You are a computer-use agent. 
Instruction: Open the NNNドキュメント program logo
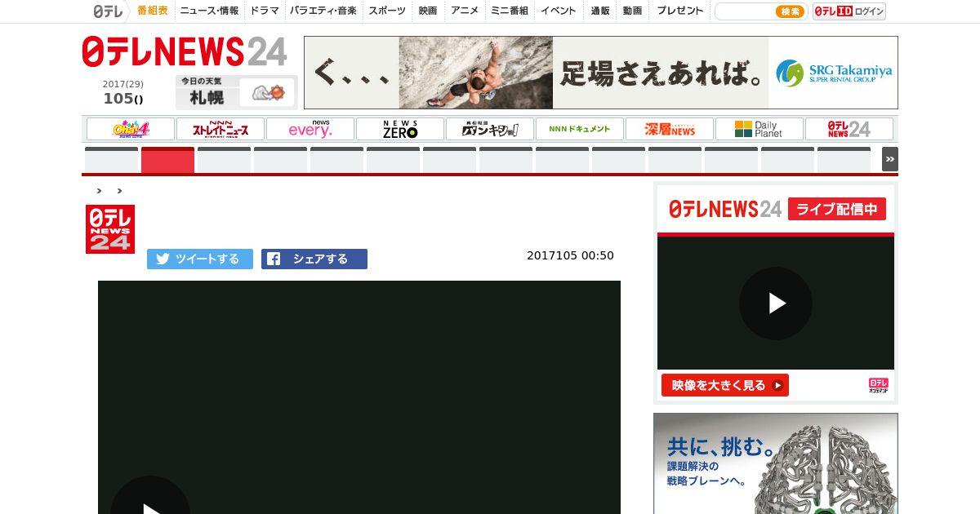click(x=580, y=129)
